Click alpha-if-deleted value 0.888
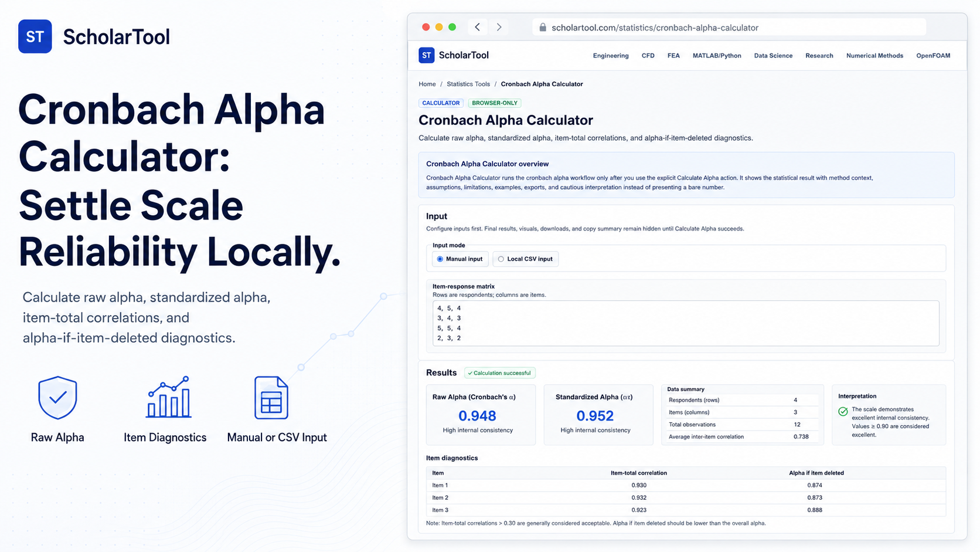Screen dimensions: 980x552 click(815, 510)
